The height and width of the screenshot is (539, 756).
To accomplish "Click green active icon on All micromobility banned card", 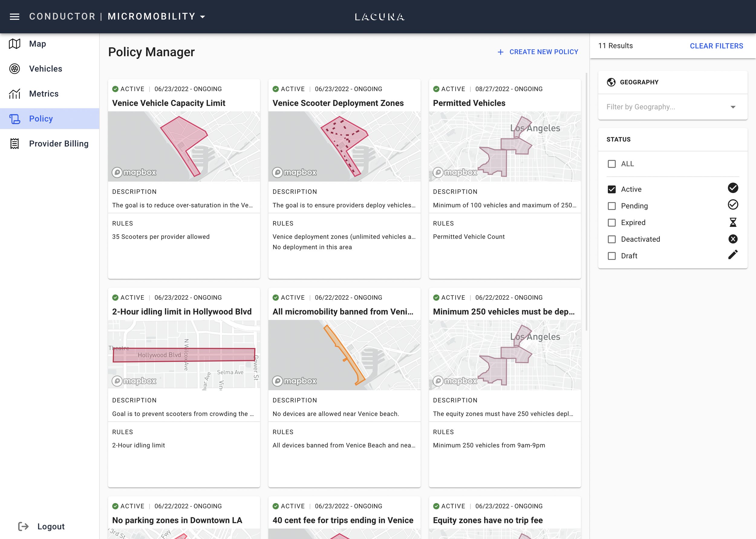I will tap(275, 297).
